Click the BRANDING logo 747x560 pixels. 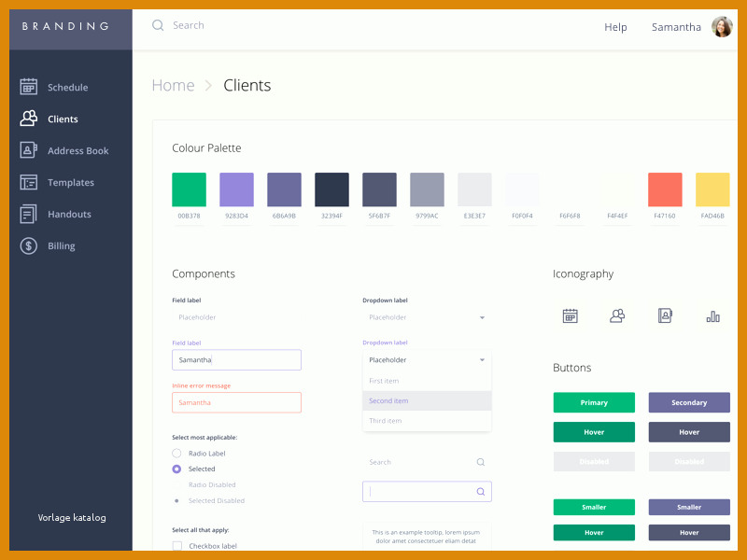click(65, 26)
